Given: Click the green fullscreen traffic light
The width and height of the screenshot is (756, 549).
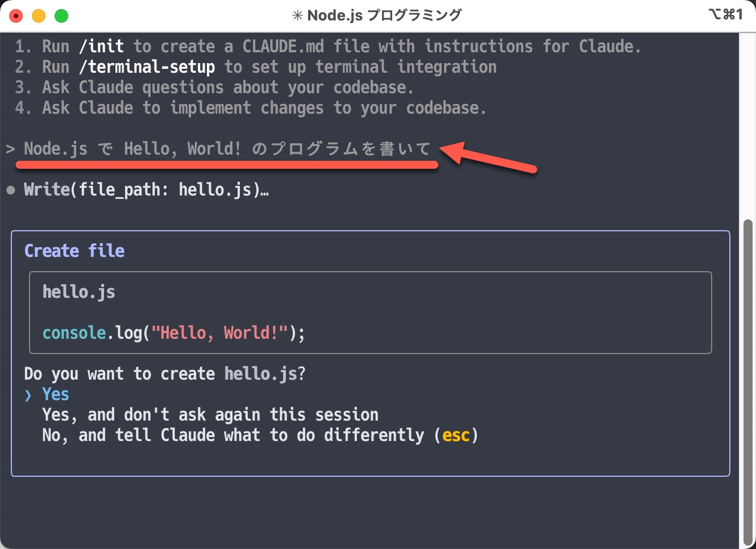Looking at the screenshot, I should pos(61,15).
